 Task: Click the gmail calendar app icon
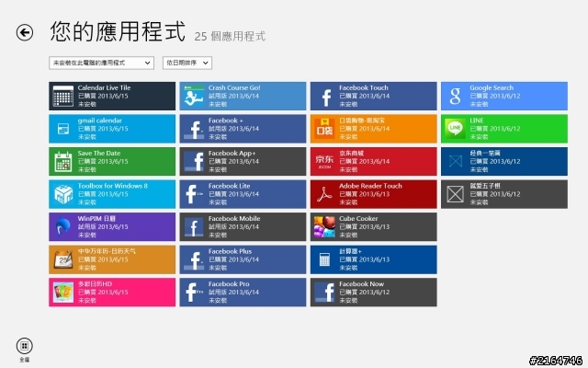pos(63,129)
